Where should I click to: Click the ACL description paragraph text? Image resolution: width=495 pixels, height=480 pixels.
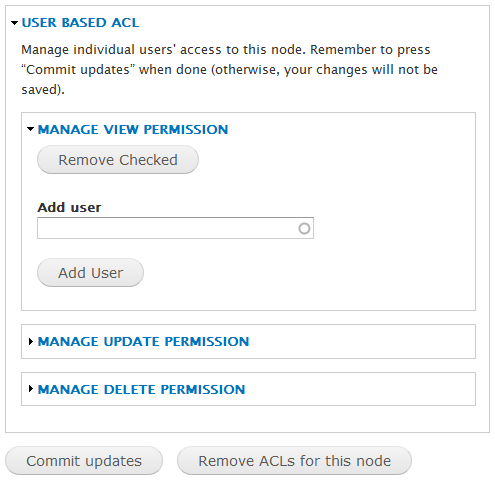tap(229, 69)
